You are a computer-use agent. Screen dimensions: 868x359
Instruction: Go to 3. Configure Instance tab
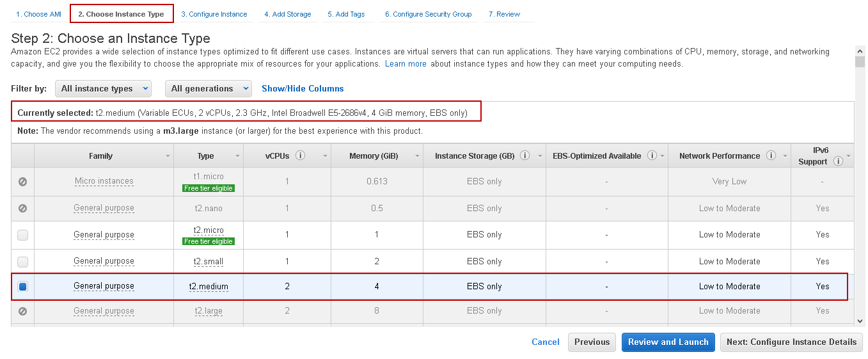coord(214,14)
